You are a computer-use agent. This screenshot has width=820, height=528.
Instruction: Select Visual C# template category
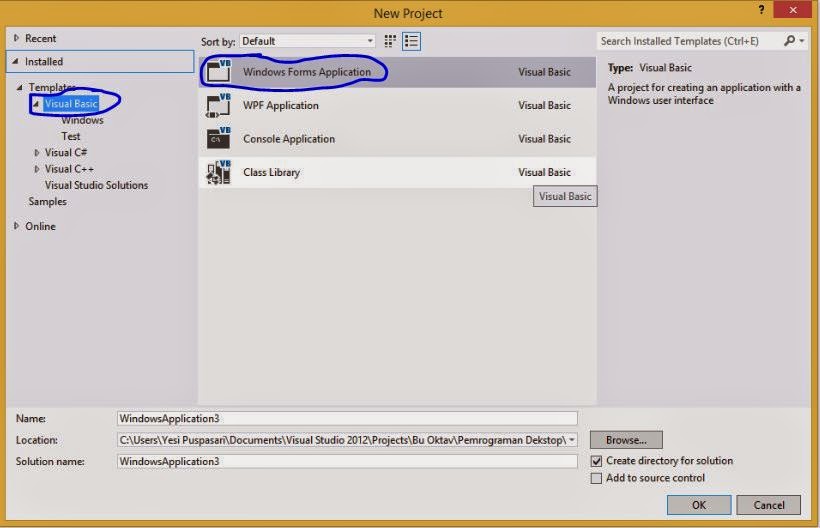click(66, 153)
